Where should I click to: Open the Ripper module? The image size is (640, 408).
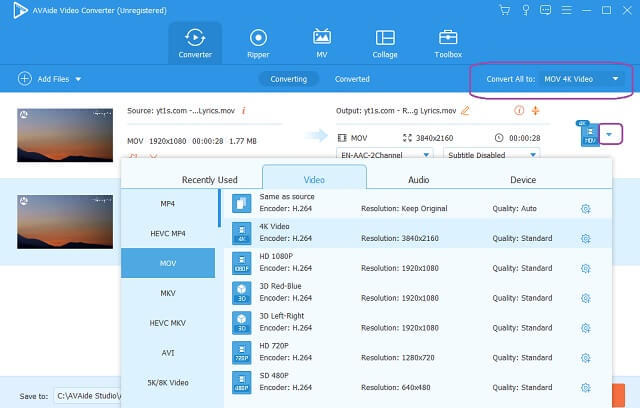pyautogui.click(x=258, y=43)
